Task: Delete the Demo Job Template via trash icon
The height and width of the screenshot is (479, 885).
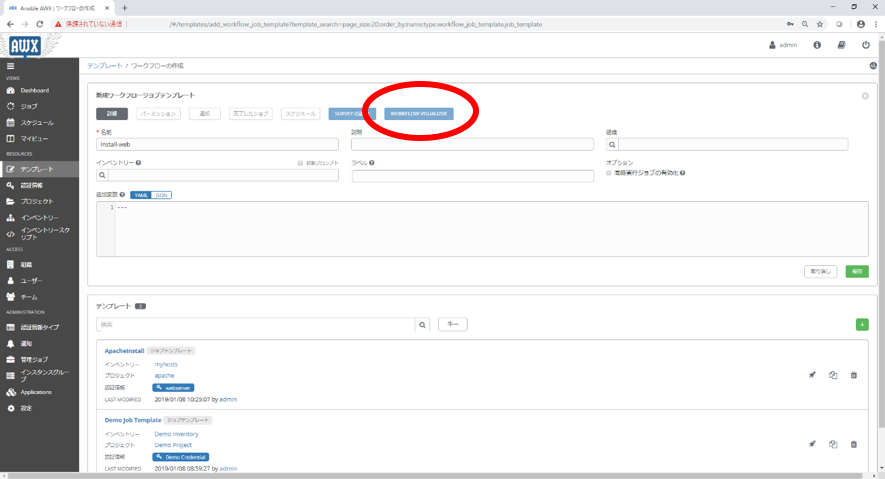Action: click(853, 444)
